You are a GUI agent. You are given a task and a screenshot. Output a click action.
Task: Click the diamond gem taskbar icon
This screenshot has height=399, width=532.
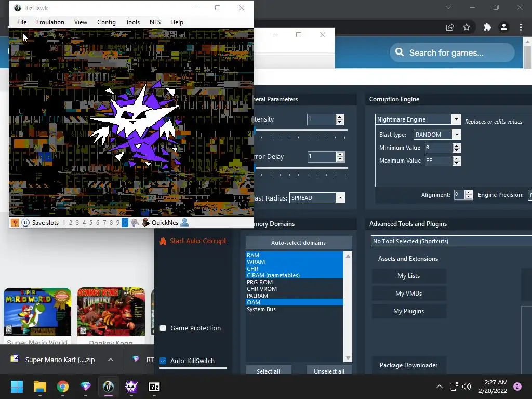86,387
